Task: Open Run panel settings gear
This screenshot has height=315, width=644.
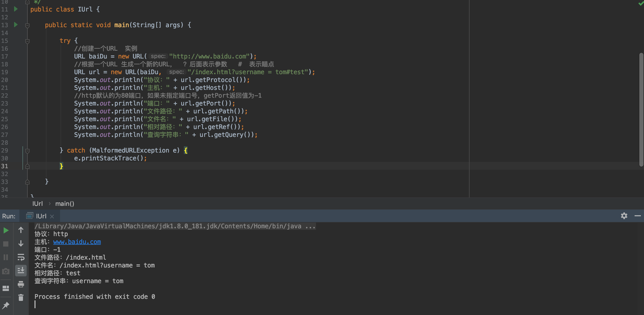Action: click(x=624, y=216)
